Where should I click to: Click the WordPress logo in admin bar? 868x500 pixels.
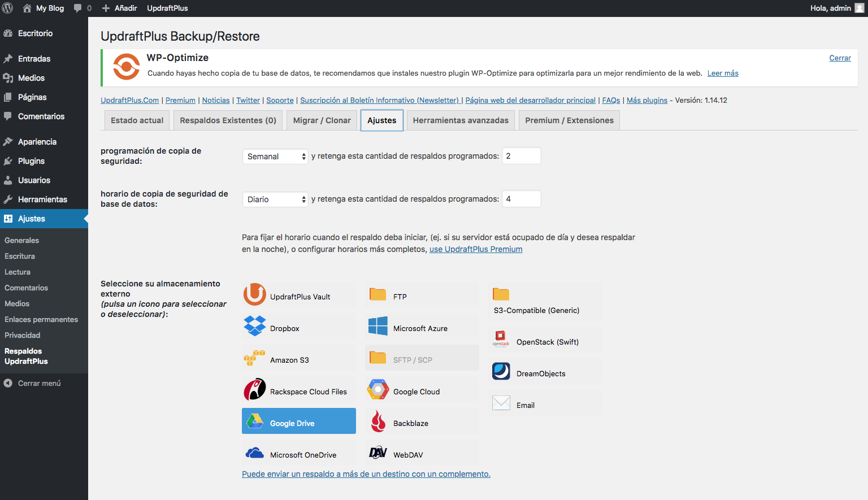click(x=8, y=8)
